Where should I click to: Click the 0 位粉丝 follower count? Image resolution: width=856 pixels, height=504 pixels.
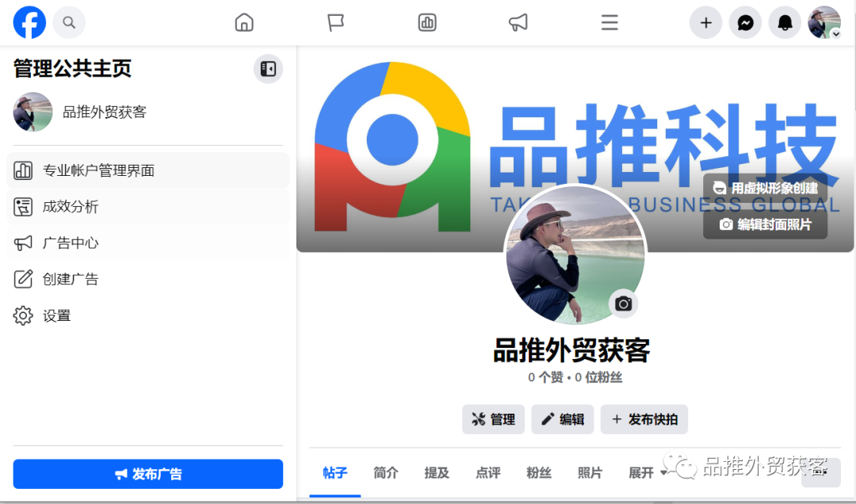pyautogui.click(x=598, y=377)
